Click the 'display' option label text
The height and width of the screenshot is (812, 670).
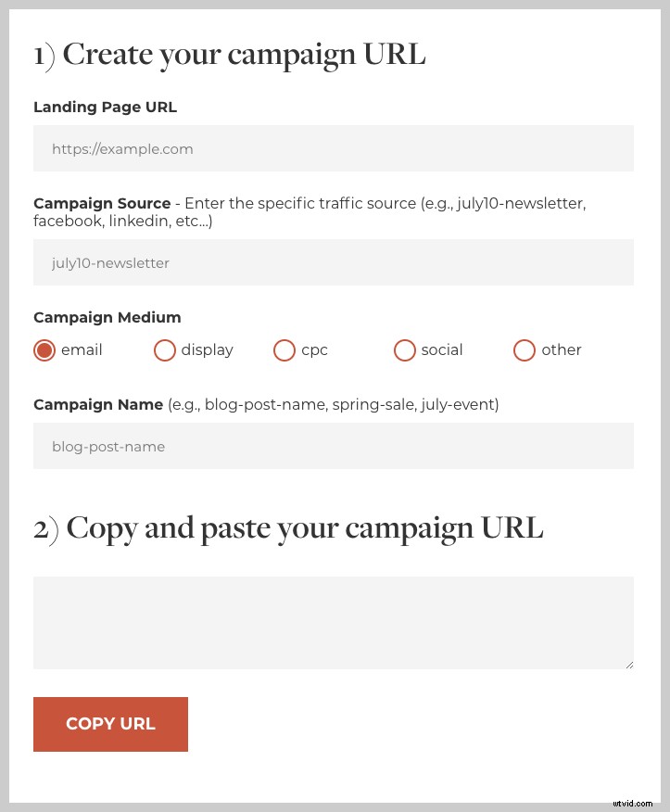tap(208, 350)
